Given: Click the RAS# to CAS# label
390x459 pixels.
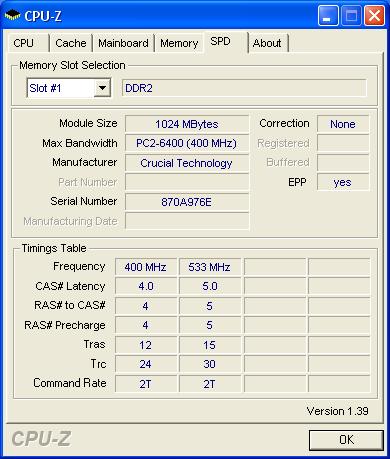Looking at the screenshot, I should (70, 305).
